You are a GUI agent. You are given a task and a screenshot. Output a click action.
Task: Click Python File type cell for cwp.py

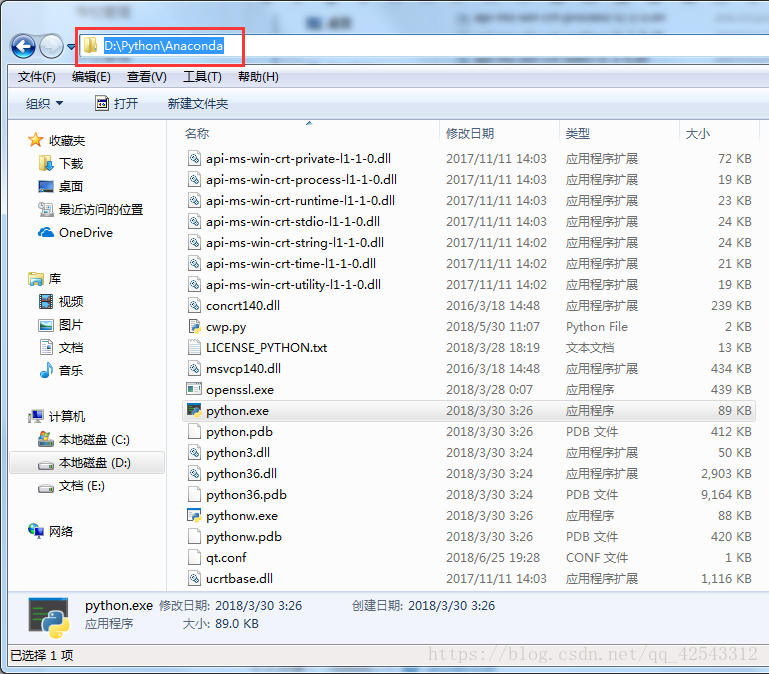(x=596, y=327)
